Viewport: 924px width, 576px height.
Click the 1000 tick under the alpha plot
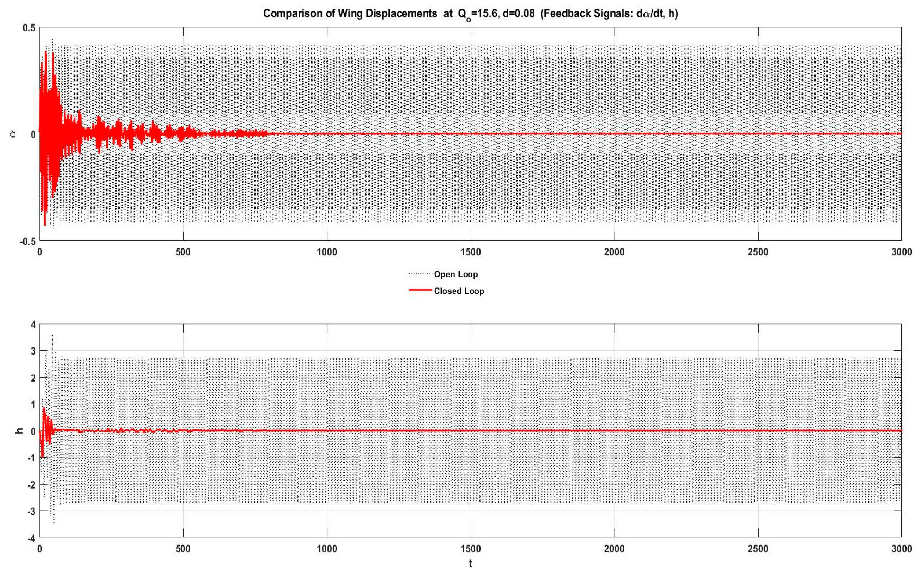(x=327, y=252)
